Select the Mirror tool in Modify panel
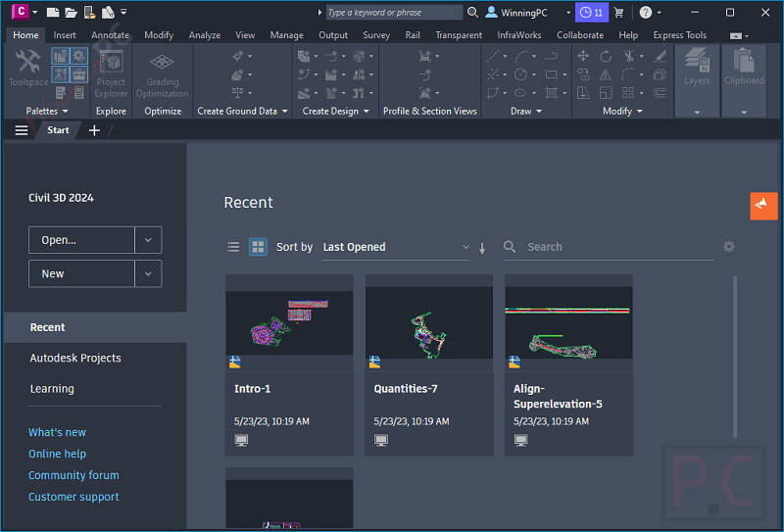This screenshot has width=784, height=532. [606, 74]
